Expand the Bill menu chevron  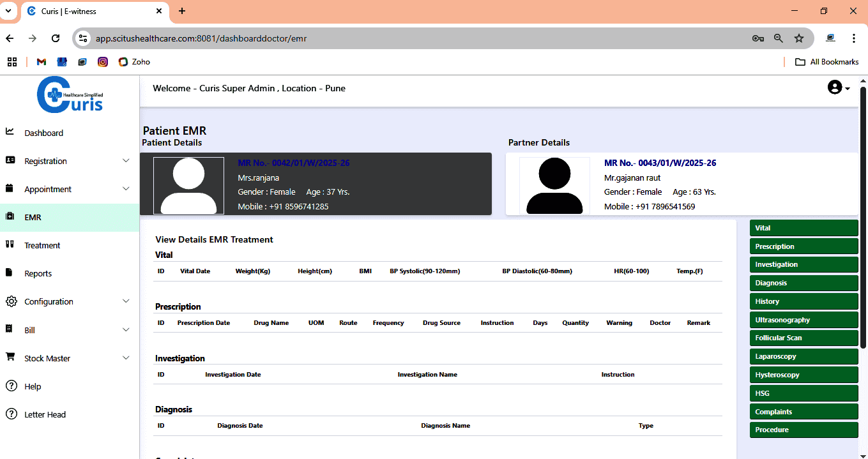tap(126, 330)
